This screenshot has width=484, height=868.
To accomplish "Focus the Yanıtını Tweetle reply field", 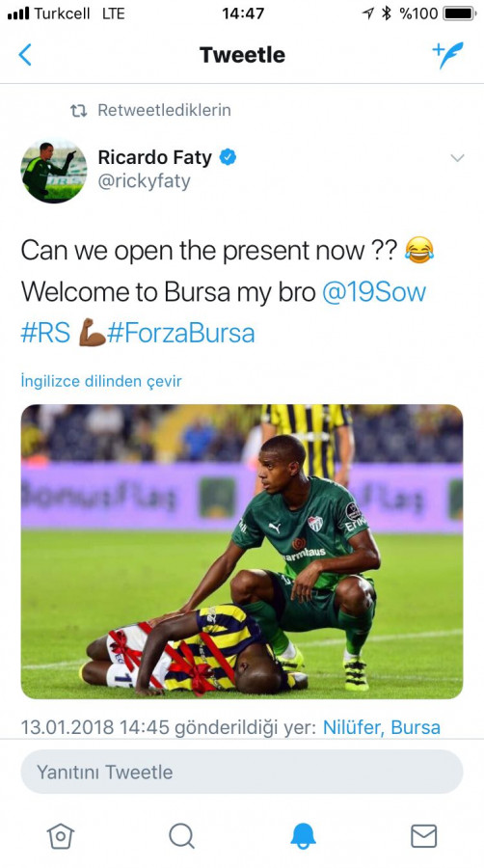I will pyautogui.click(x=242, y=772).
